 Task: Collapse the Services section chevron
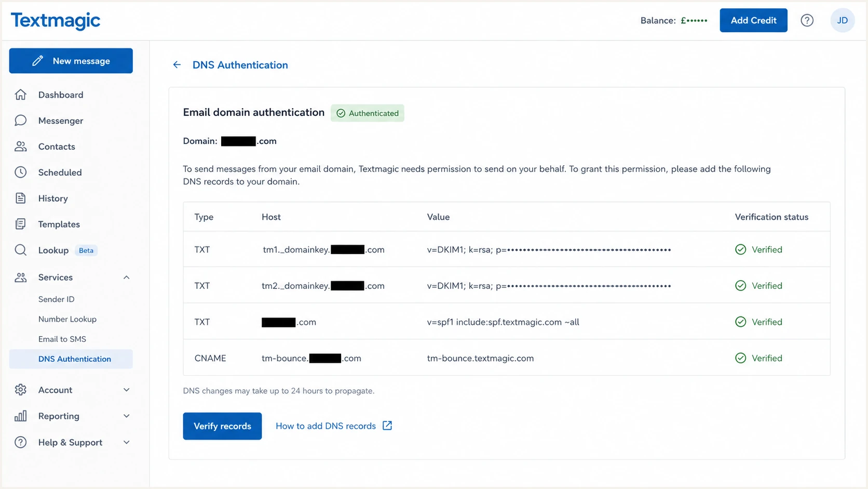pos(126,277)
